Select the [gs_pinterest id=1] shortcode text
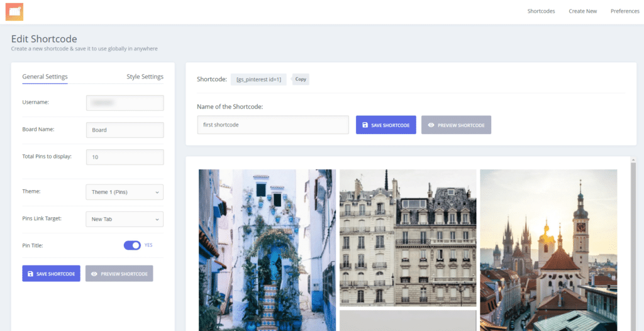 (258, 79)
